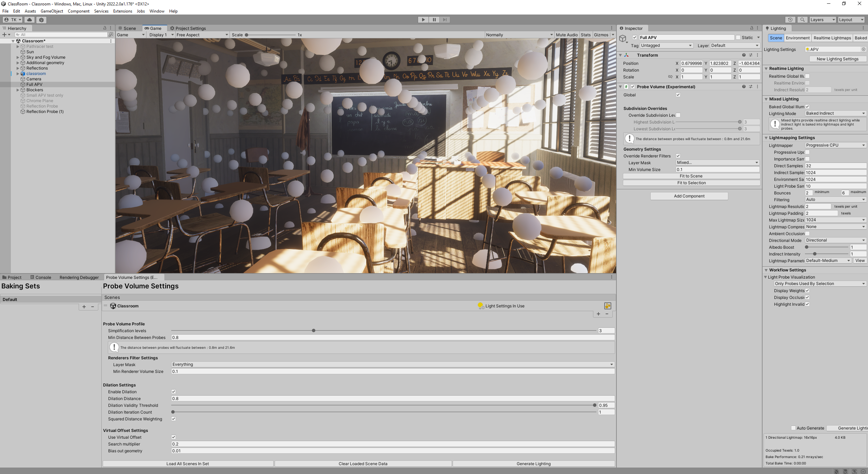
Task: Open the cloud services icon
Action: point(29,20)
